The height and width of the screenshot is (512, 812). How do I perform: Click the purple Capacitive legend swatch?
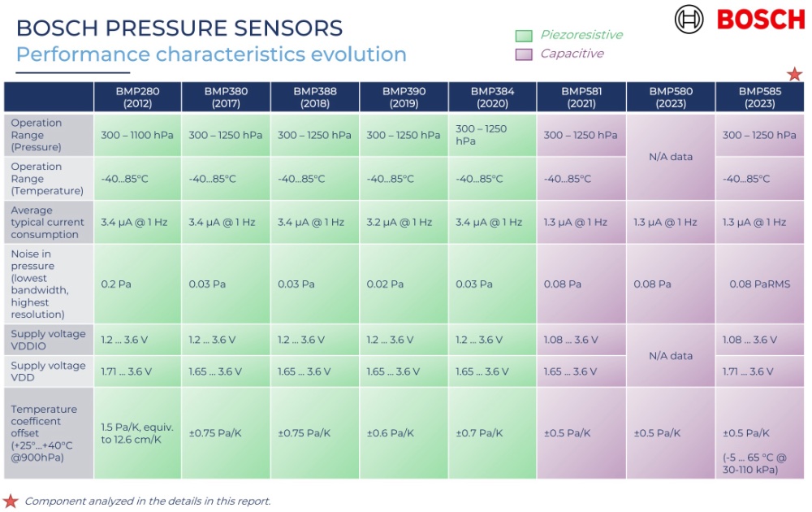pos(524,54)
